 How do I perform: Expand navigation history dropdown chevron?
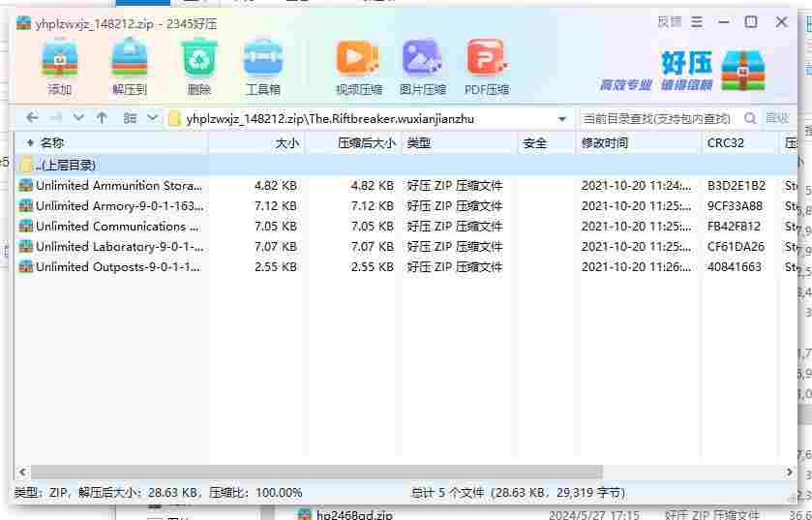78,118
